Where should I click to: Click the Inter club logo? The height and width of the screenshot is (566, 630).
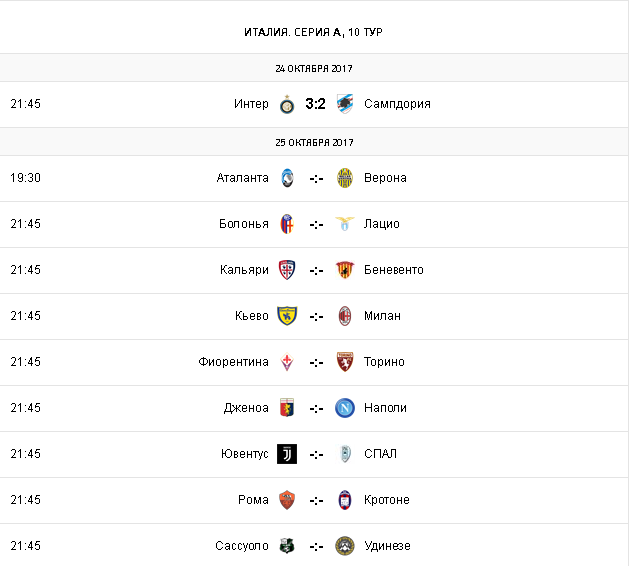[x=287, y=104]
